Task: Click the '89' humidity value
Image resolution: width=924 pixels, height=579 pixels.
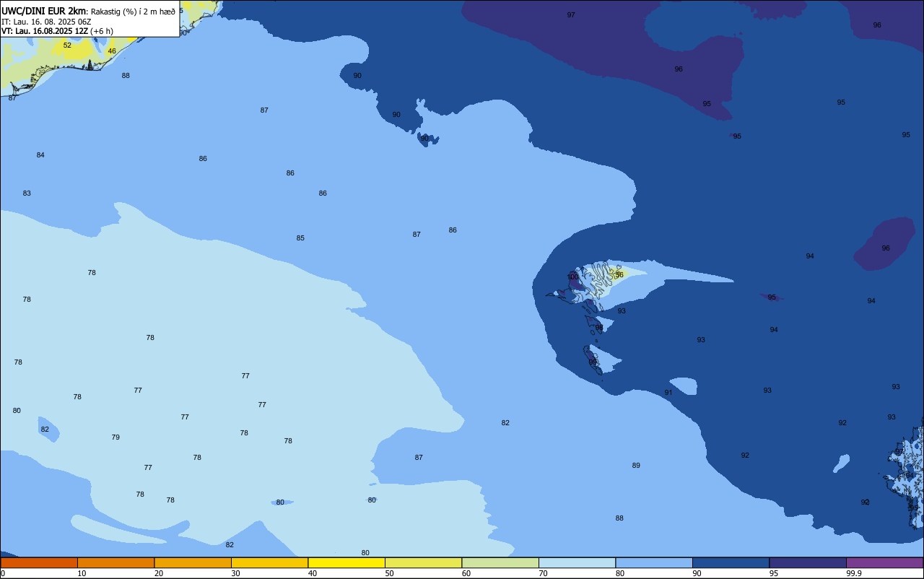Action: click(x=636, y=466)
